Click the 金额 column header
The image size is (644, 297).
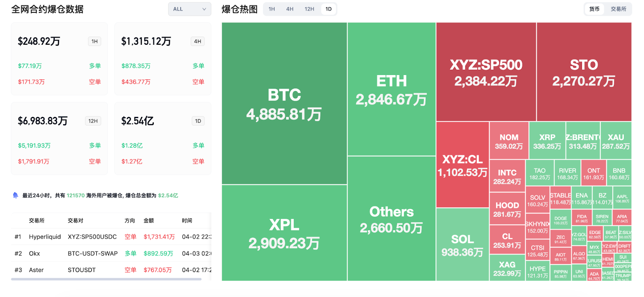(x=149, y=221)
